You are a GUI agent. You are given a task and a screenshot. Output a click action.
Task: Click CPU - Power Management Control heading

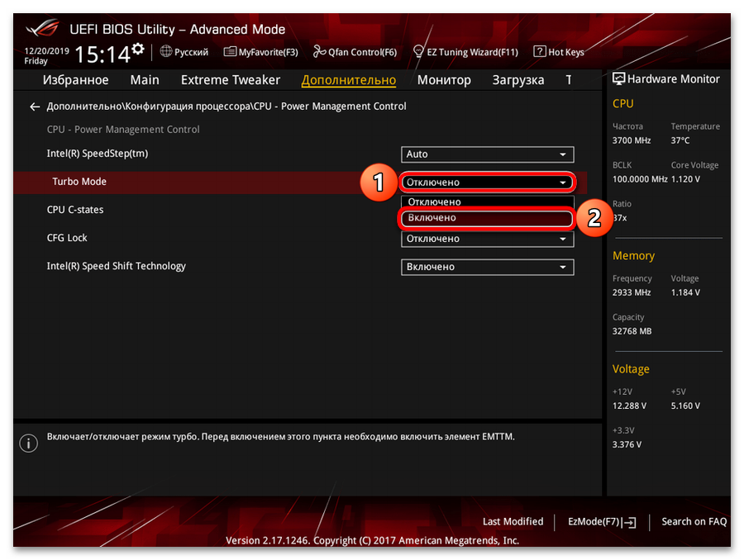pyautogui.click(x=123, y=130)
